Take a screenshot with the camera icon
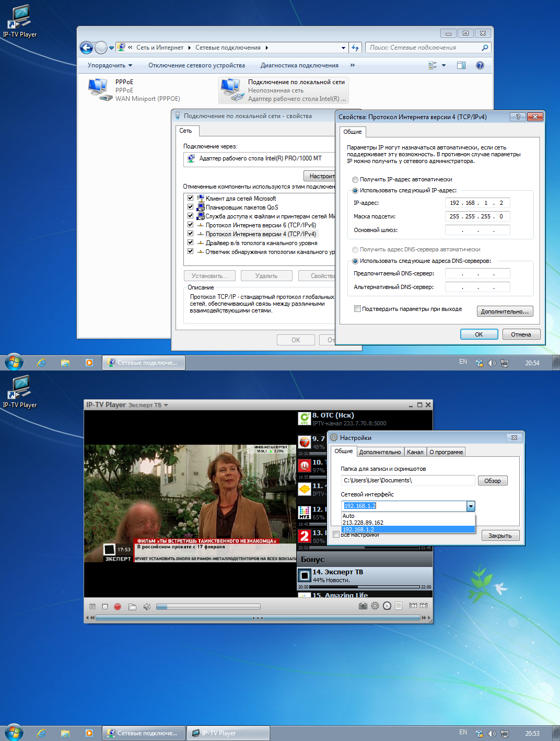Viewport: 560px width, 741px height. (x=363, y=606)
